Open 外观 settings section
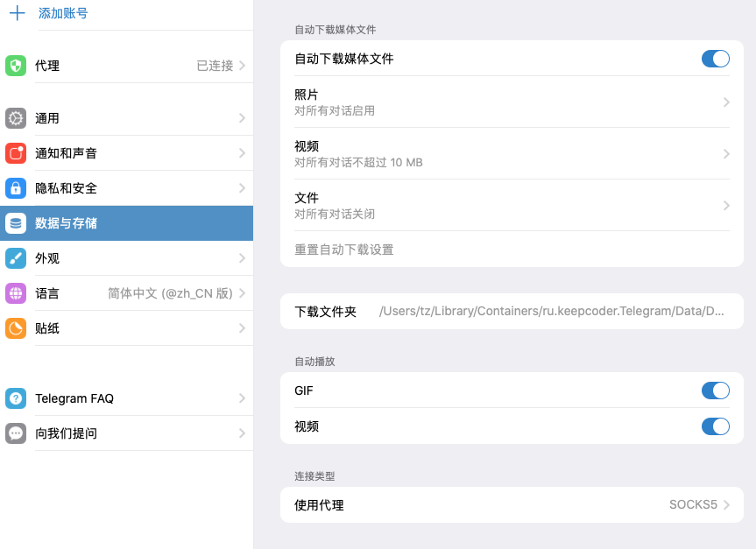Screen dimensions: 756x549 pos(126,258)
